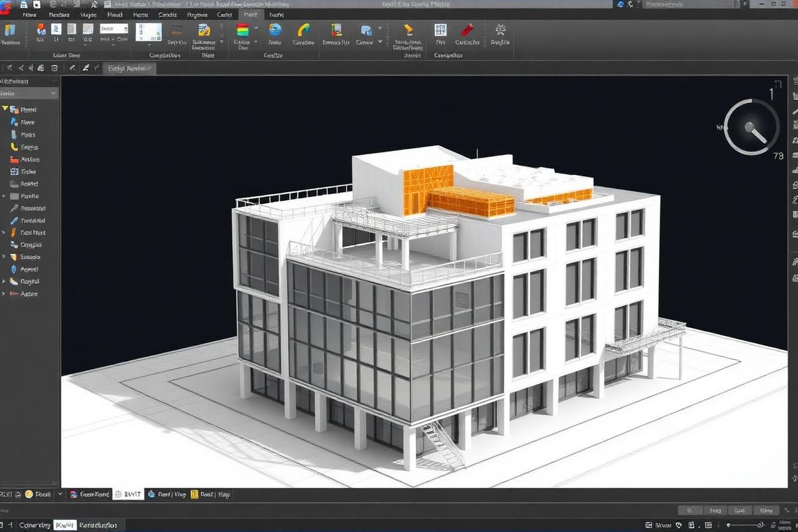
Task: Click the gray gear-burst icon at ribbon end
Action: [x=500, y=30]
